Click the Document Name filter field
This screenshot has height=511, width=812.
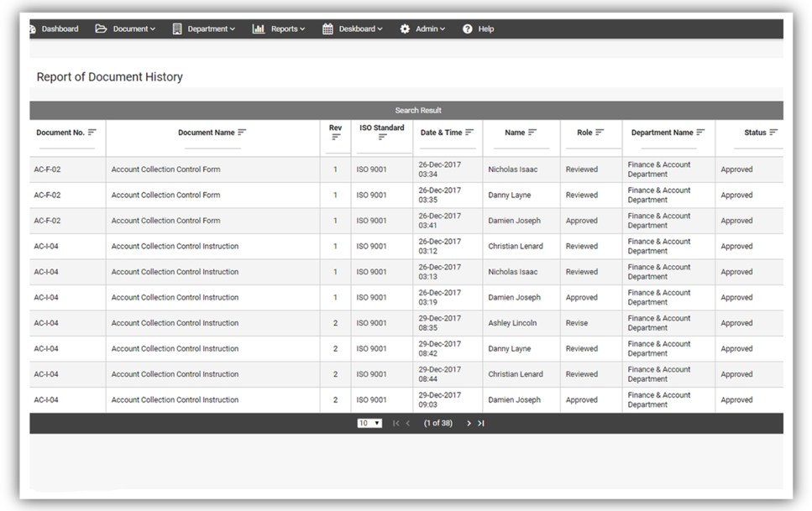212,144
